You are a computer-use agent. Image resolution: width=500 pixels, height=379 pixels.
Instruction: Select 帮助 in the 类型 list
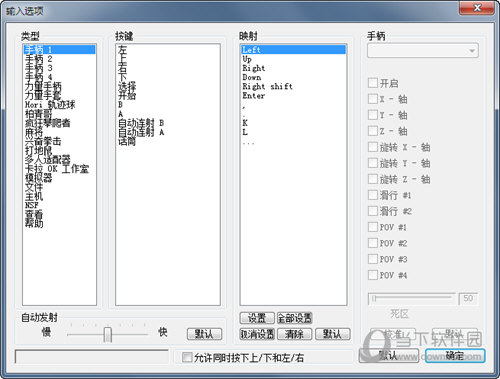coord(59,223)
